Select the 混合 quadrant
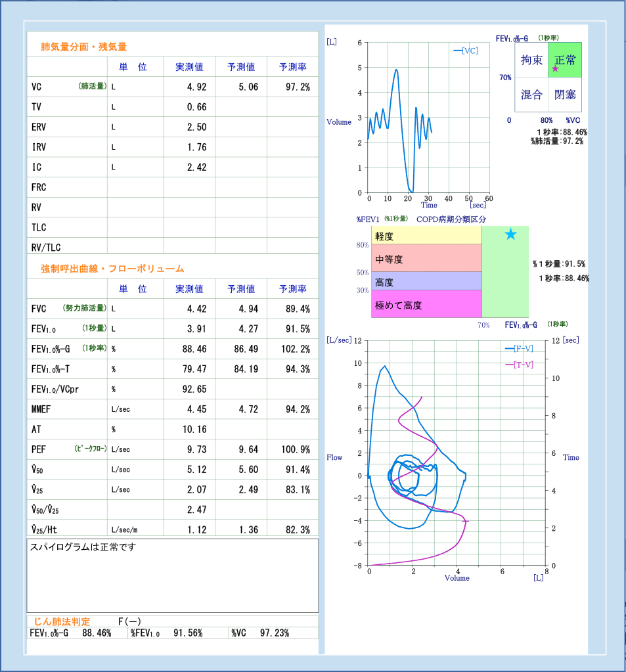This screenshot has width=626, height=672. point(533,95)
